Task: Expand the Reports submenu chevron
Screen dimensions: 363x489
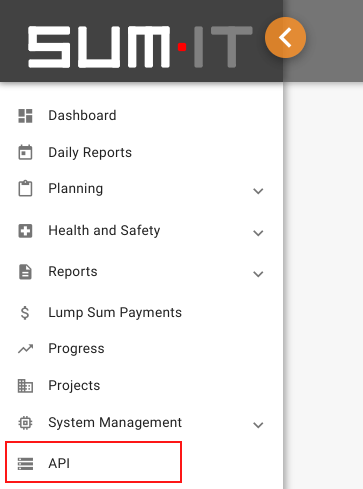Action: click(x=258, y=274)
